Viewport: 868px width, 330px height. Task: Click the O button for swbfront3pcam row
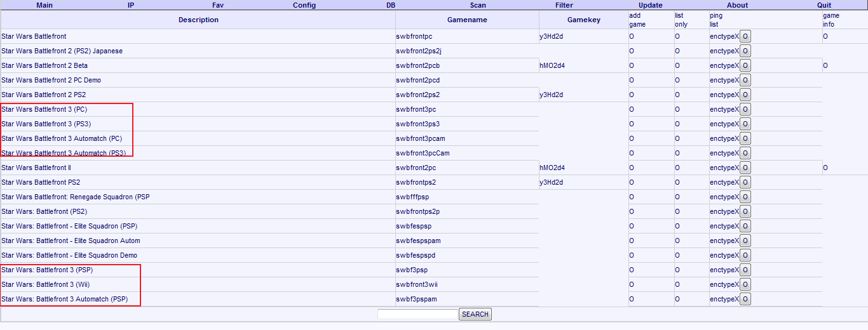click(x=745, y=138)
